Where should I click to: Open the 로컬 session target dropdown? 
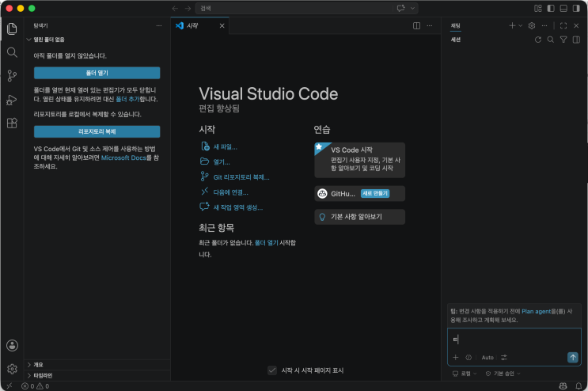pyautogui.click(x=465, y=374)
